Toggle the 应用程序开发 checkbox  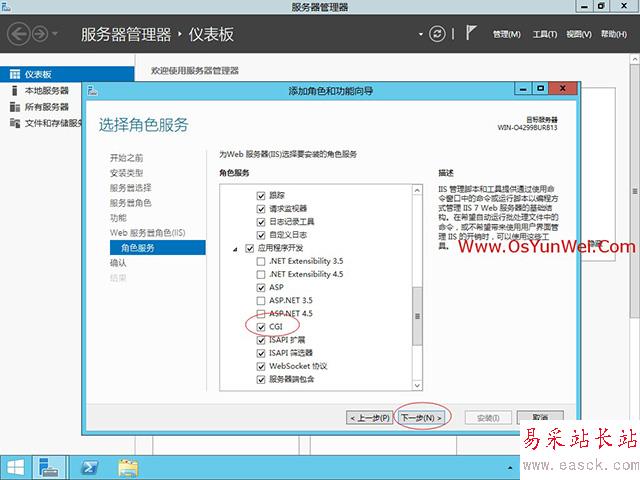coord(249,248)
